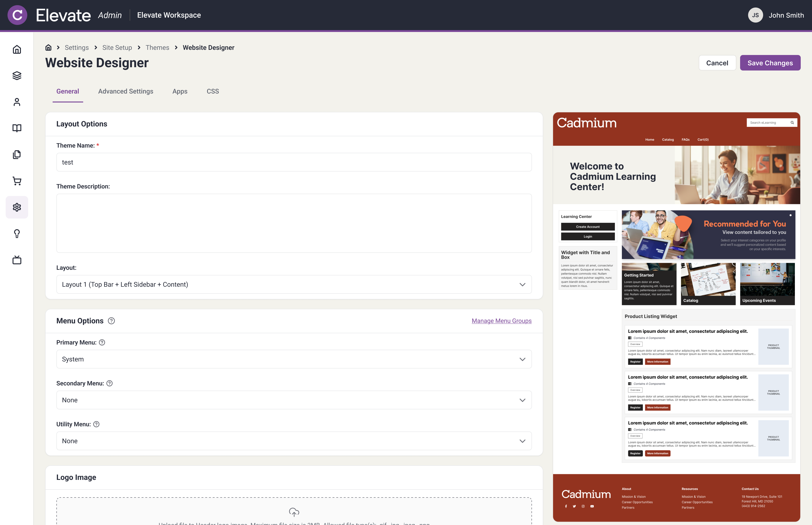
Task: Show help for Utility Menu
Action: (x=96, y=424)
